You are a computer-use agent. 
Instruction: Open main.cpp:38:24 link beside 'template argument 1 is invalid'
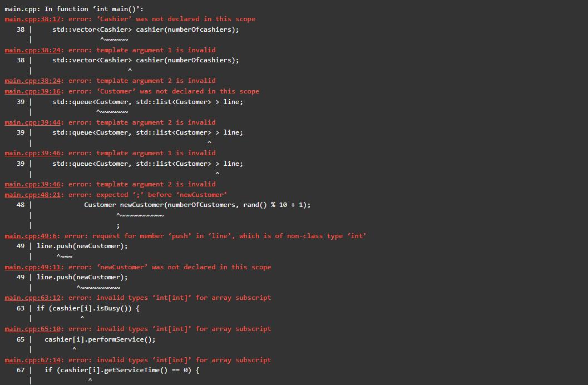pos(32,50)
